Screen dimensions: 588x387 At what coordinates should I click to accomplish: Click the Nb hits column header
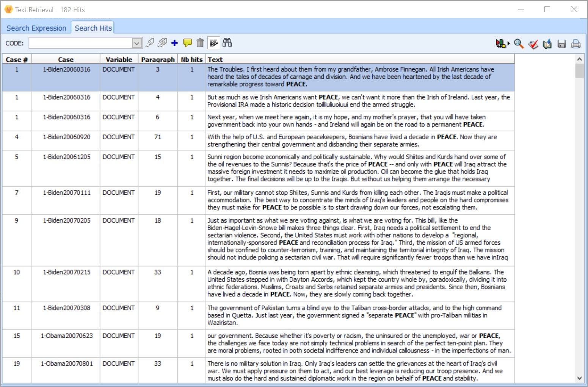[x=191, y=59]
